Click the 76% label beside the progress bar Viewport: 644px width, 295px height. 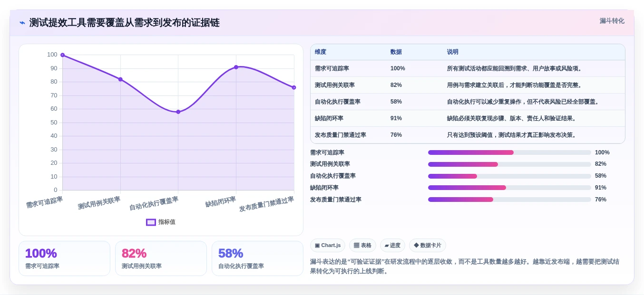tap(601, 200)
